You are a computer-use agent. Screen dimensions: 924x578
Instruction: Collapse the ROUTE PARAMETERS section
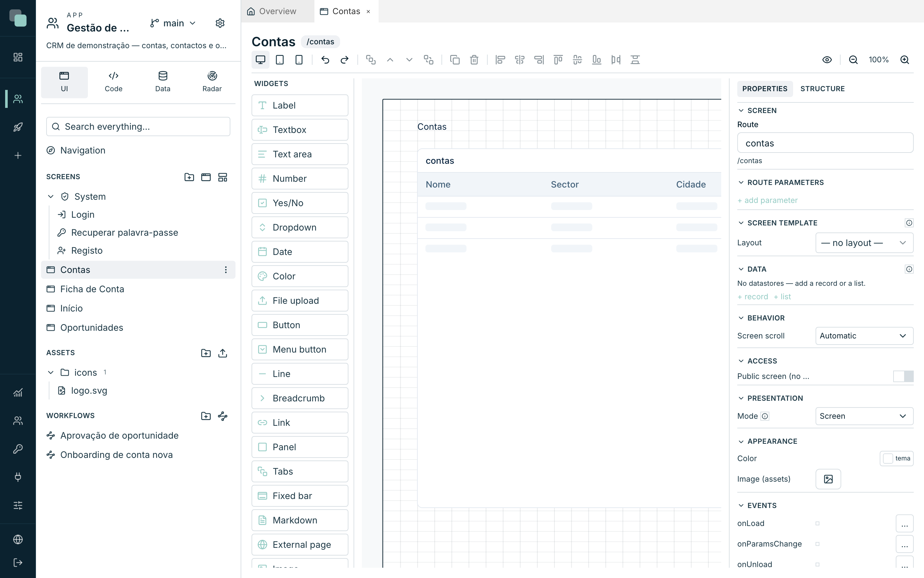(741, 182)
